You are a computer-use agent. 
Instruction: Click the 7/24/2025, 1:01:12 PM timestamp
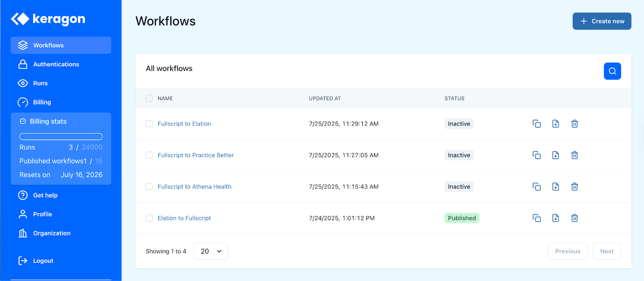coord(342,218)
